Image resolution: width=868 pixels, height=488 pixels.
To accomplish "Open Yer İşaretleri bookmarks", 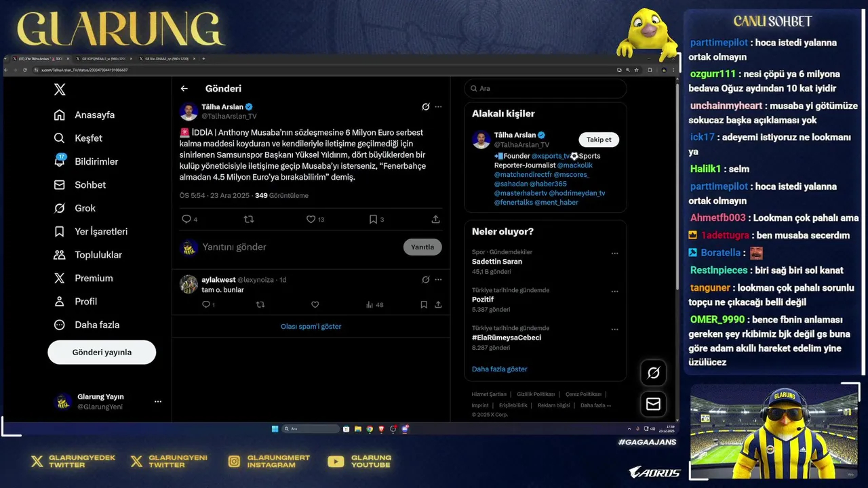I will pyautogui.click(x=91, y=231).
